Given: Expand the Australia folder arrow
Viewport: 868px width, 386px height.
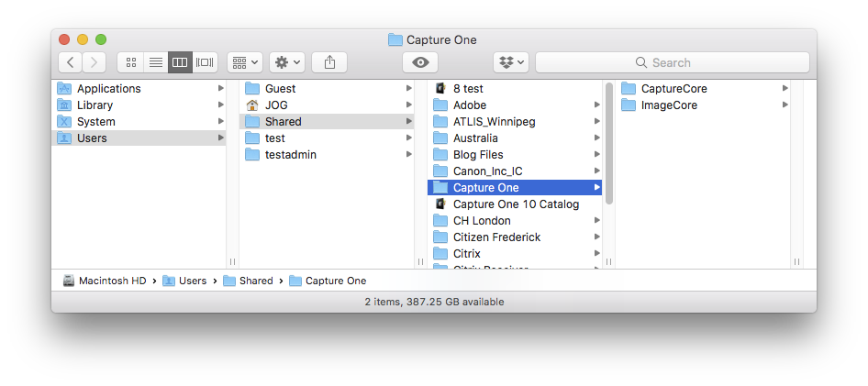Looking at the screenshot, I should pos(596,138).
